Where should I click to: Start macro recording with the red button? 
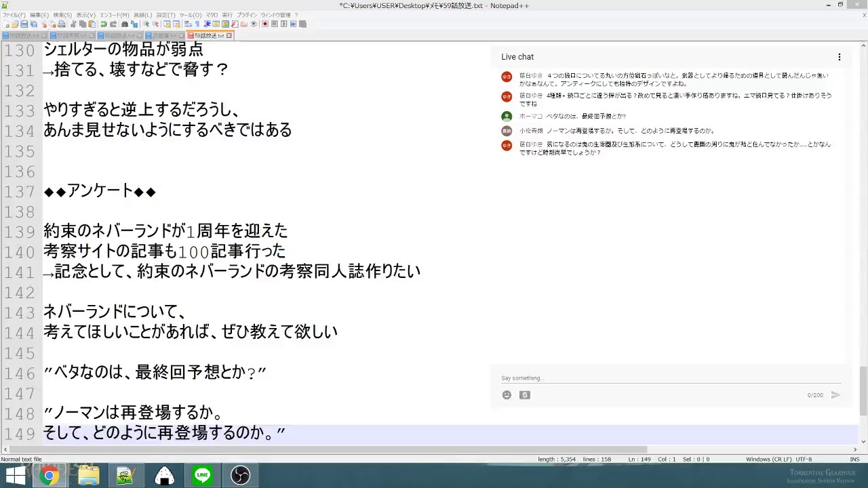coord(265,24)
